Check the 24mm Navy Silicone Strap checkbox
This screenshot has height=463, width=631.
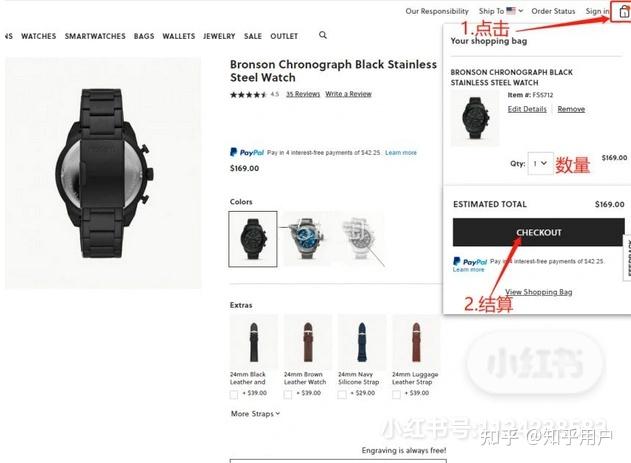(x=342, y=395)
